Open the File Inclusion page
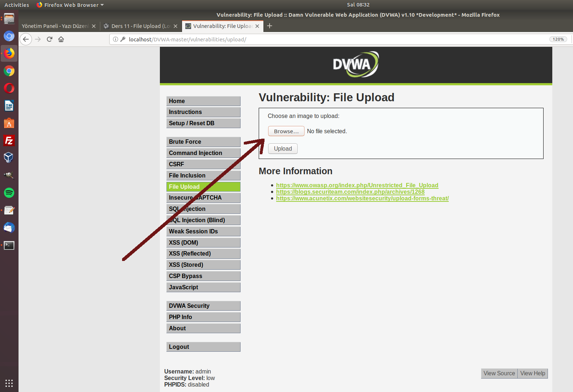 [203, 176]
